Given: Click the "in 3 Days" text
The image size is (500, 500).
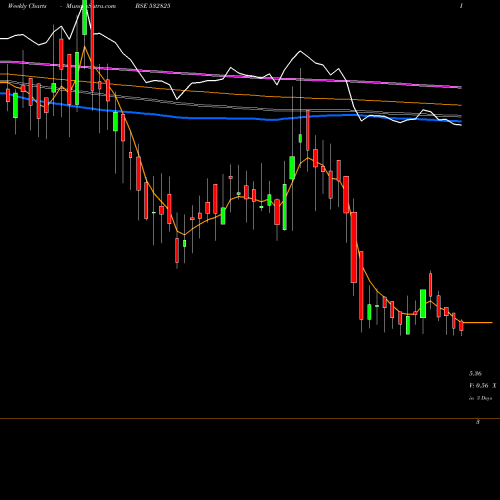Looking at the screenshot, I should (481, 398).
